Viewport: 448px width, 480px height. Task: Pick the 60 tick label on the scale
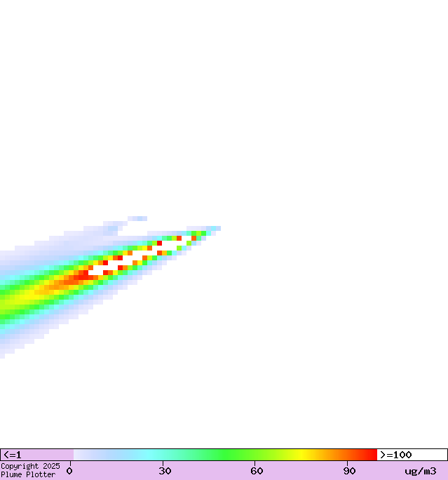point(257,471)
